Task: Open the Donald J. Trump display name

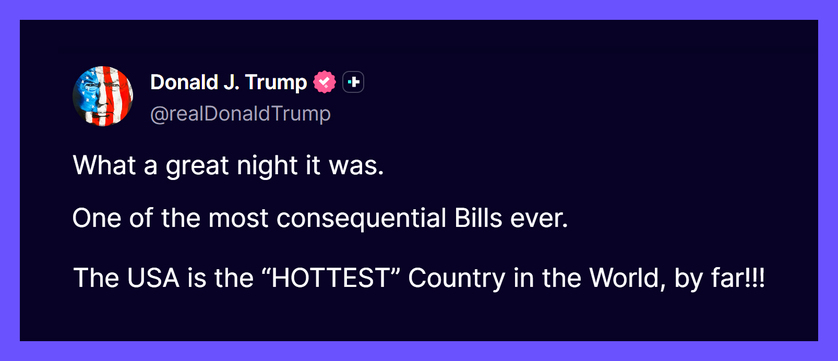Action: pos(229,82)
